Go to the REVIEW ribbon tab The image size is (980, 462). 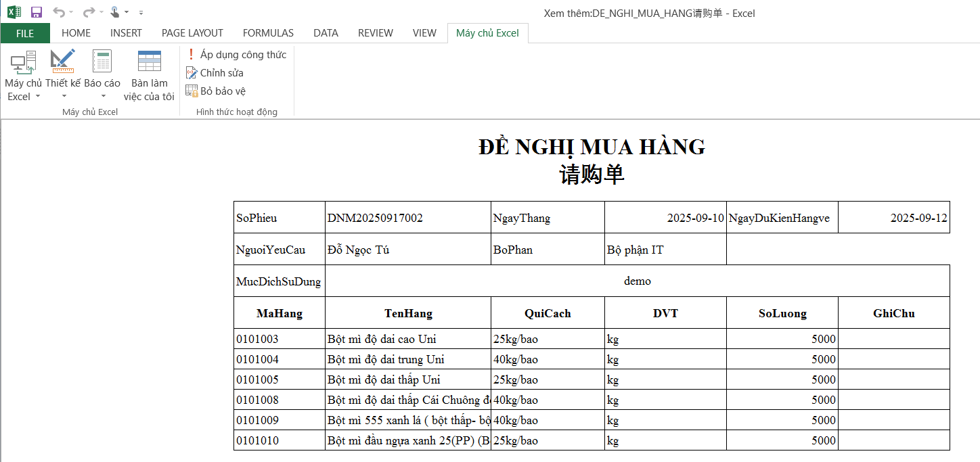coord(375,33)
